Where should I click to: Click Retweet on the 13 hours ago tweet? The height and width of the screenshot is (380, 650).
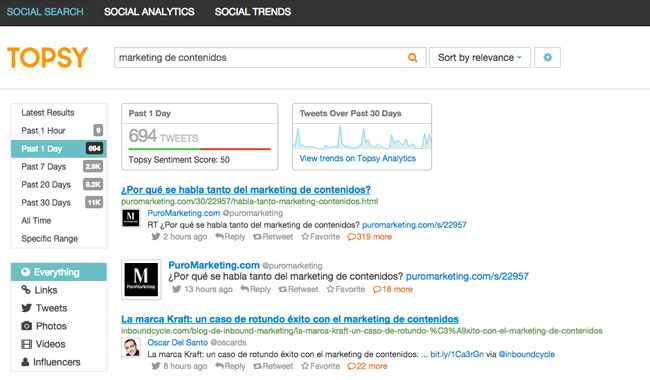coord(298,289)
